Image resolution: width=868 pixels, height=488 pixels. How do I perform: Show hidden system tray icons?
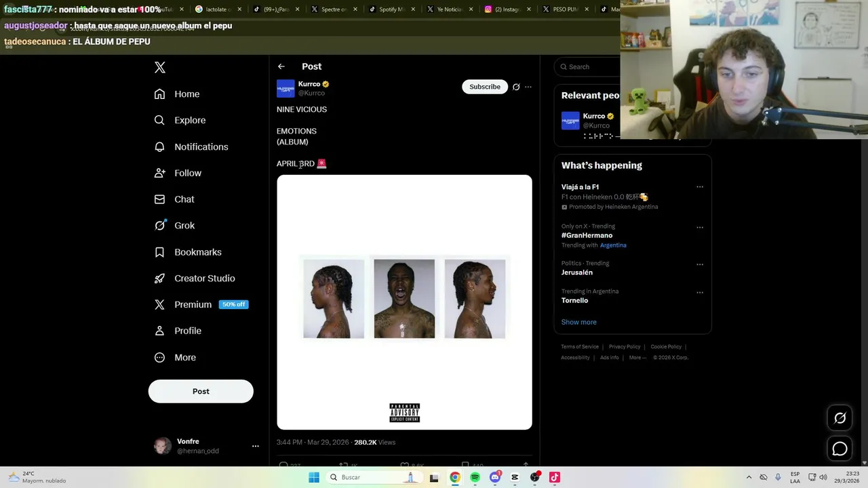click(x=749, y=477)
